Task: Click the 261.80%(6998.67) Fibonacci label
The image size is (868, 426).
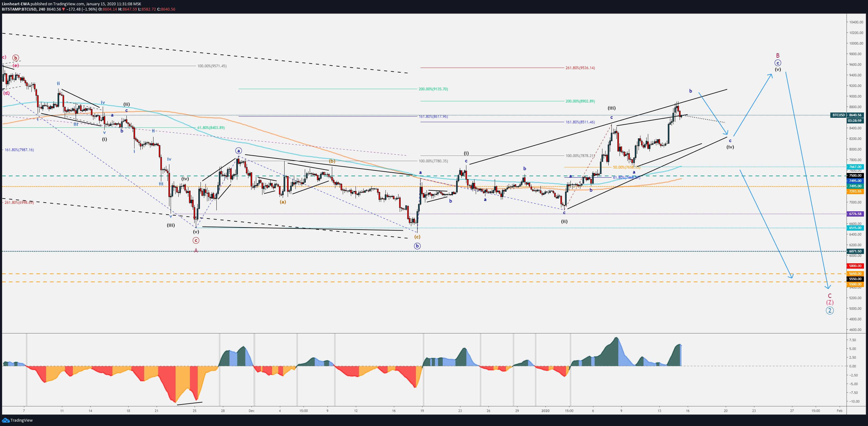Action: tap(19, 202)
